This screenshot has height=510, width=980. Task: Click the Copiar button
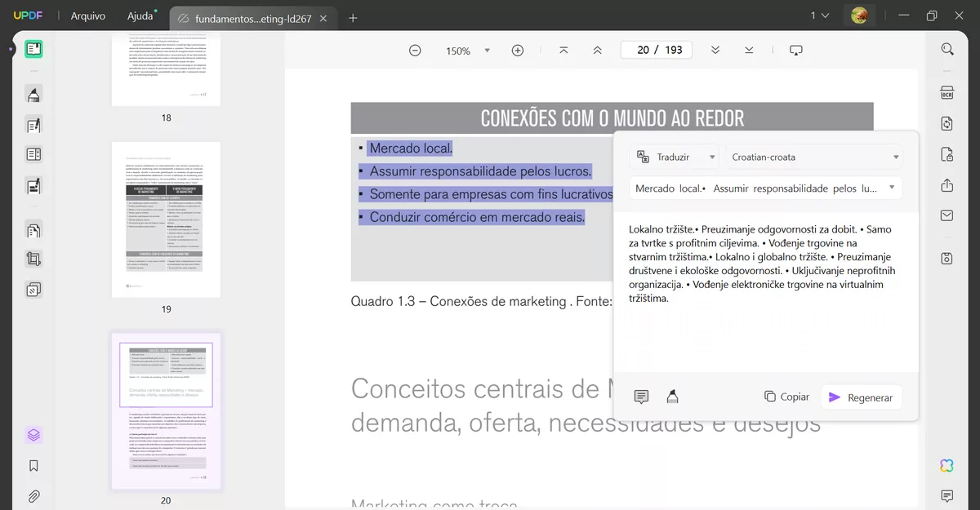click(786, 396)
